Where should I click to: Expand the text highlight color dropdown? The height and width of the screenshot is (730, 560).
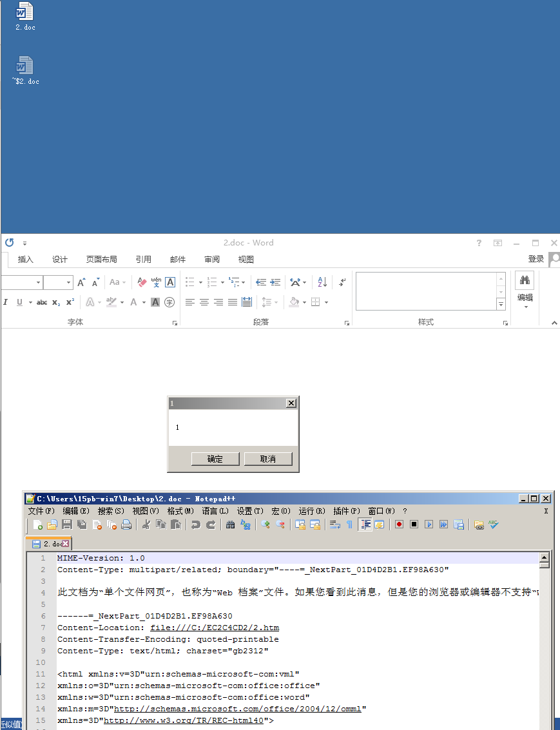coord(121,302)
